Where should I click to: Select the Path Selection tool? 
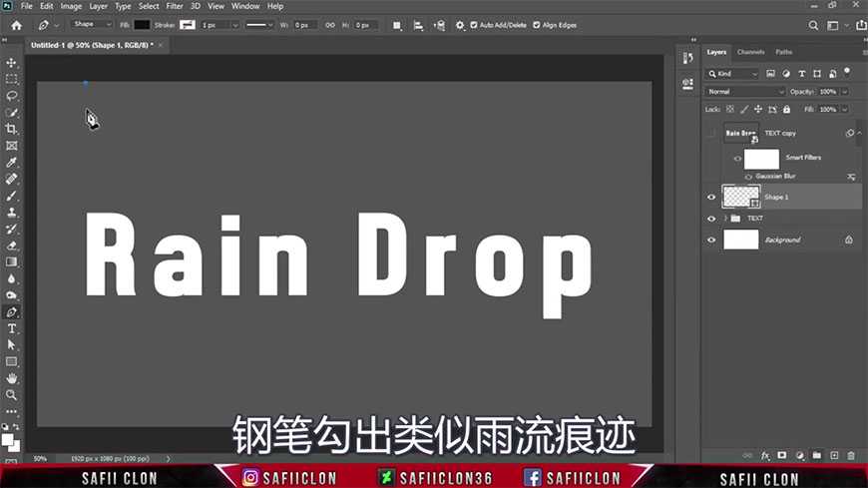coord(11,345)
